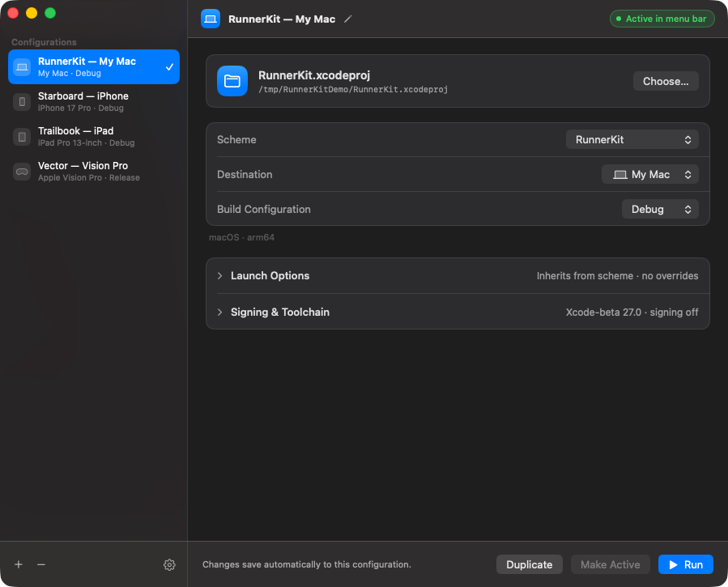Click the iPhone icon of Starboard configuration

point(22,102)
